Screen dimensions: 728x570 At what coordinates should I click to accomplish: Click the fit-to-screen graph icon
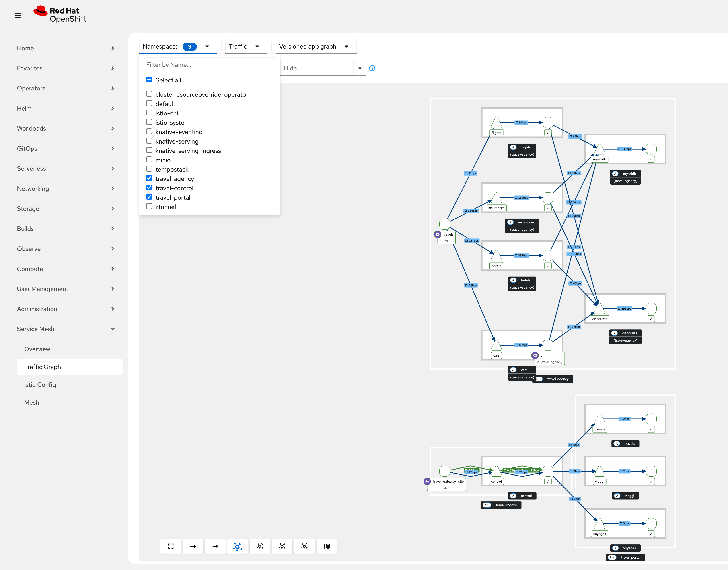click(x=171, y=546)
